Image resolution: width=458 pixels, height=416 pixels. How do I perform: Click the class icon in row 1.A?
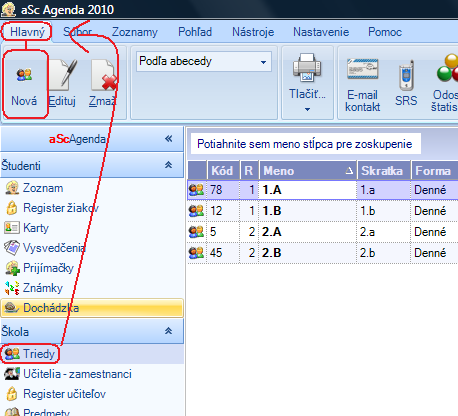tap(196, 190)
